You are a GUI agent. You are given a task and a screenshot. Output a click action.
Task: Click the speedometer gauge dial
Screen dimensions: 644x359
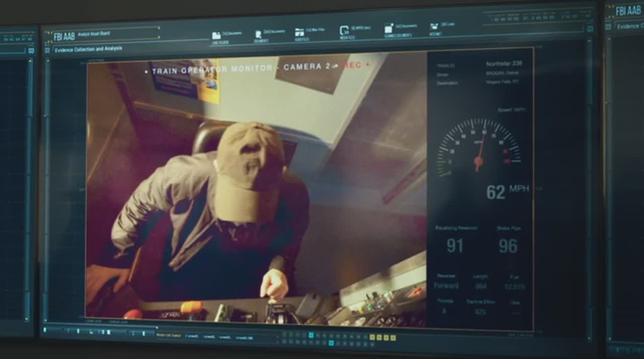pos(478,148)
